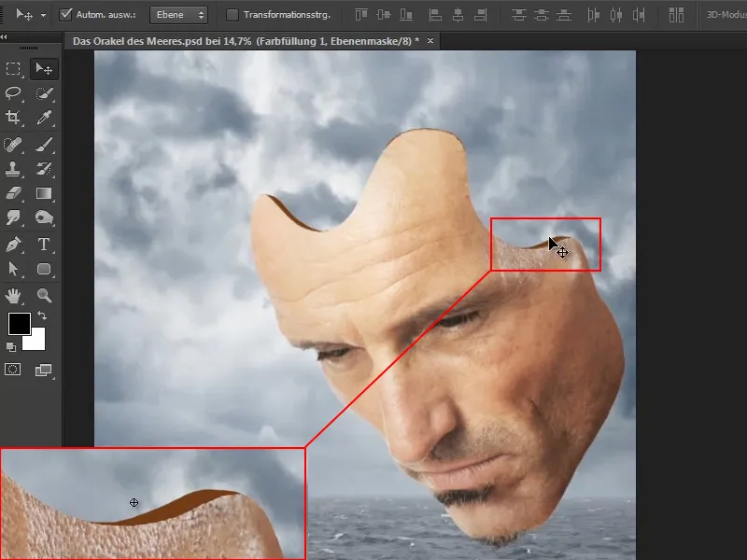The width and height of the screenshot is (747, 560).
Task: Select the History Brush tool
Action: 44,169
